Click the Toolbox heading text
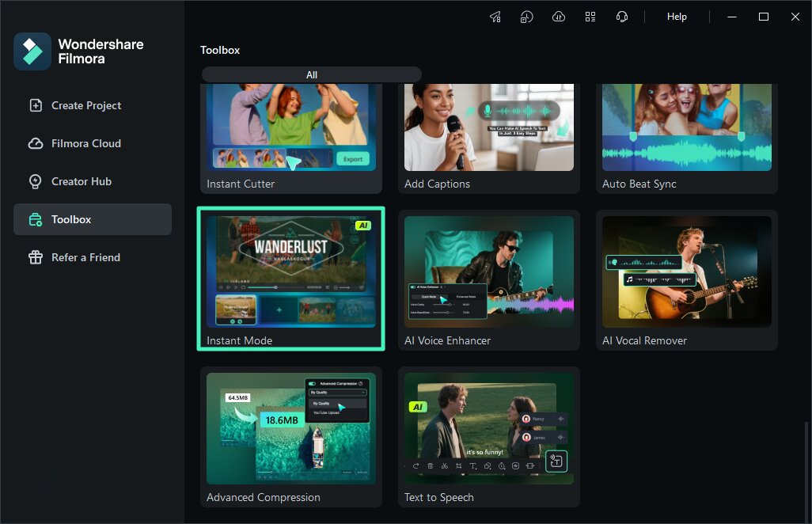Image resolution: width=812 pixels, height=524 pixels. 220,50
